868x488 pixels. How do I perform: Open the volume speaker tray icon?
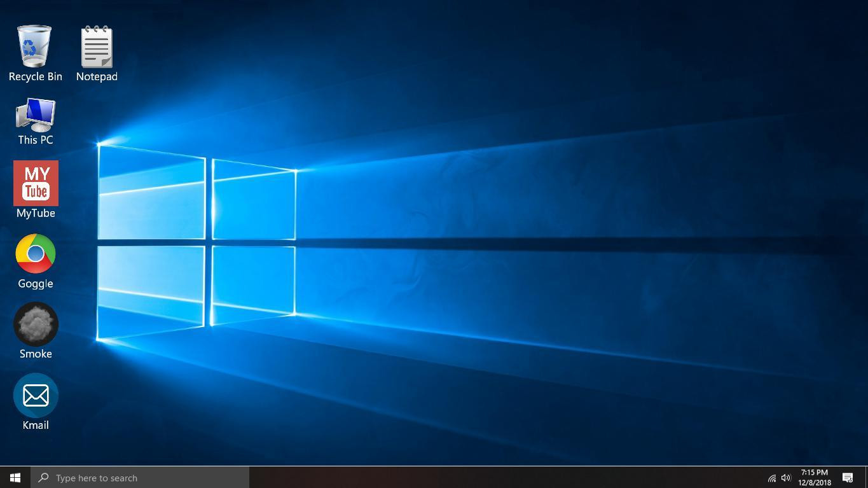tap(786, 478)
